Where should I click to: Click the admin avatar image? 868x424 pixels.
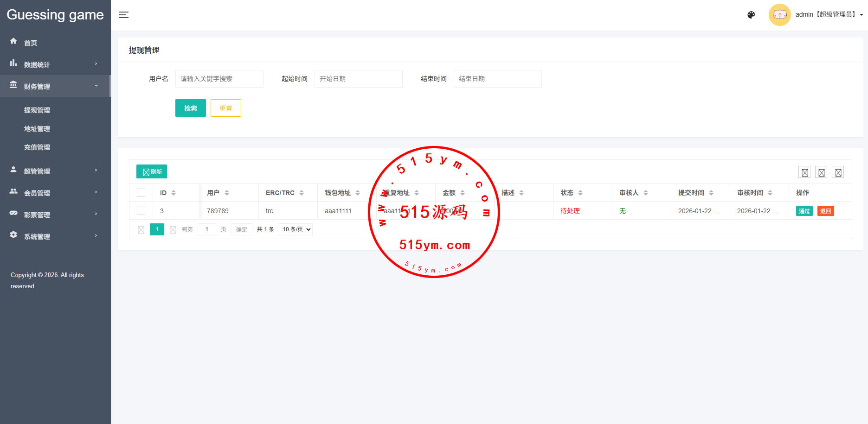pos(779,15)
